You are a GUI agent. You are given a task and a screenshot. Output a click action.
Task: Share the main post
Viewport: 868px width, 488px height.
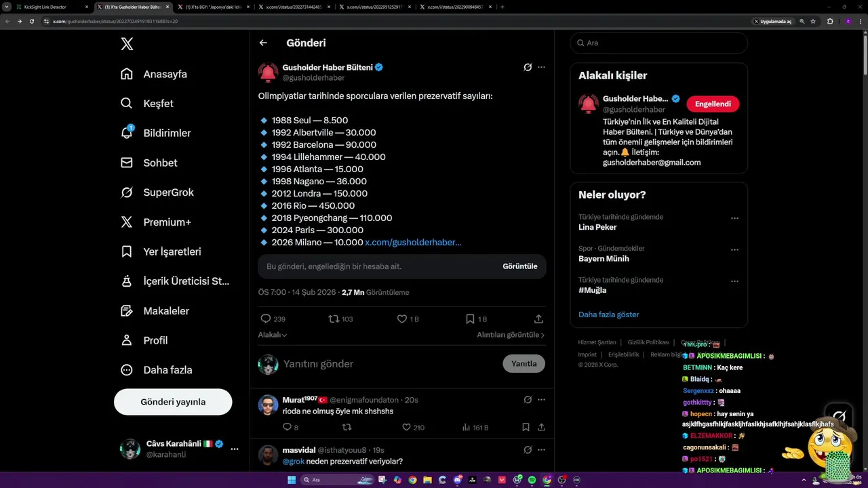[x=538, y=319]
